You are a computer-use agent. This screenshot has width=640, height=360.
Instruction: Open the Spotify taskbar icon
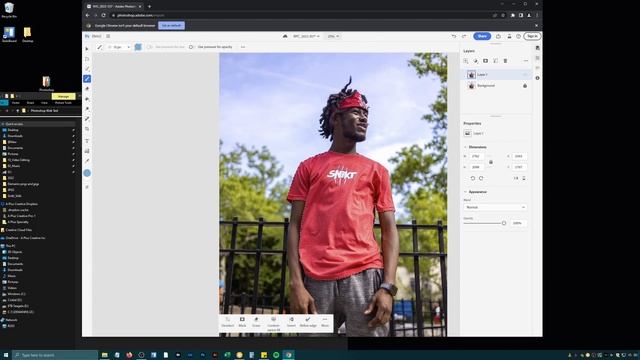tap(276, 355)
